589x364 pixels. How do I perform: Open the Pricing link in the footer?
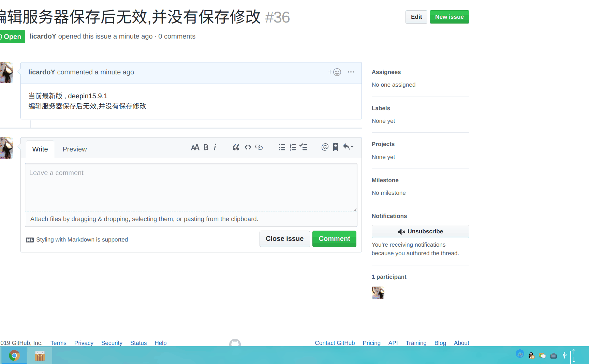(371, 343)
